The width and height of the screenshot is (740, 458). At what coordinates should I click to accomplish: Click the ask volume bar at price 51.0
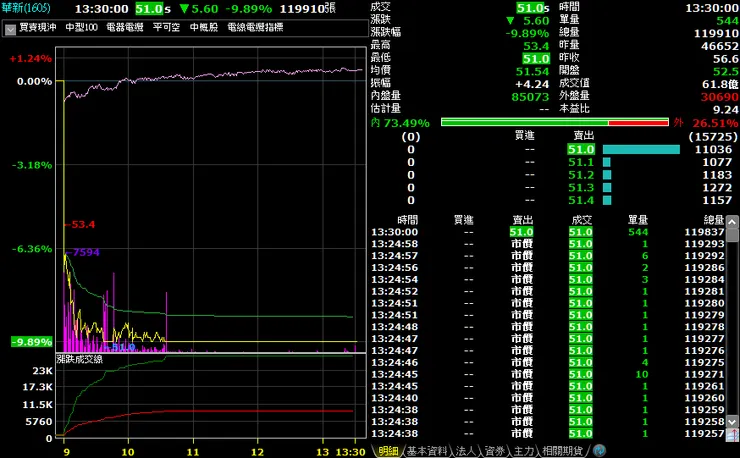[x=641, y=150]
